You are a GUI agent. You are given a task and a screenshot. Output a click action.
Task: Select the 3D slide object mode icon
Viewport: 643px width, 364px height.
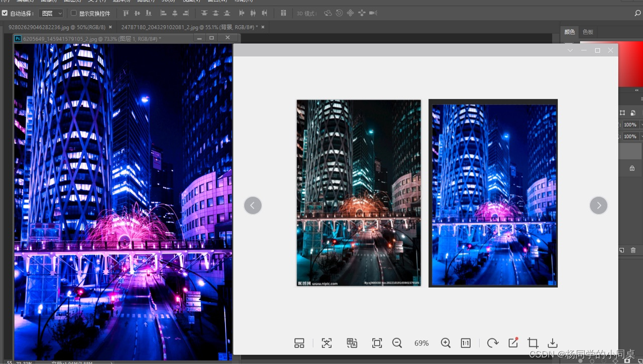[361, 13]
